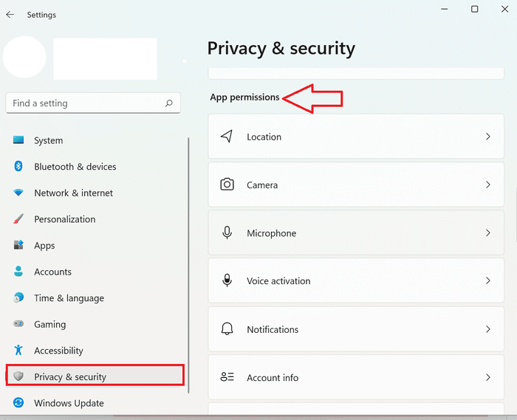This screenshot has height=420, width=517.
Task: Click the Personalization paintbrush icon
Action: coord(18,218)
